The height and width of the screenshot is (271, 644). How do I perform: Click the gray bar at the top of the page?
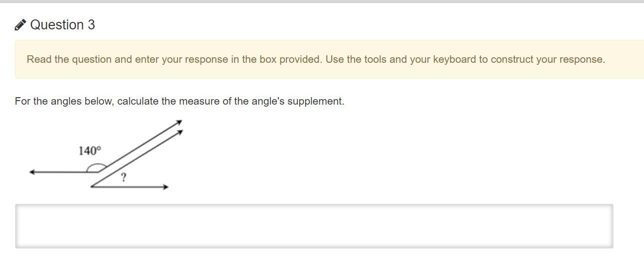coord(322,1)
